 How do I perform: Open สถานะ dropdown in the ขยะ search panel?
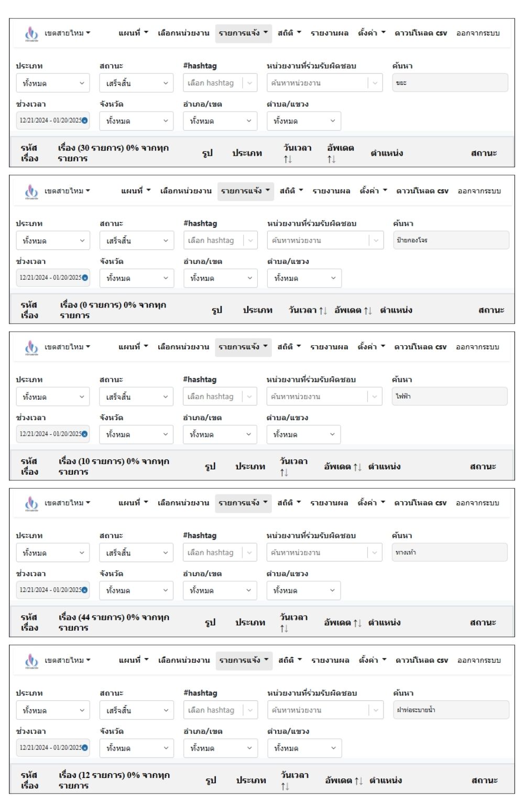(136, 83)
